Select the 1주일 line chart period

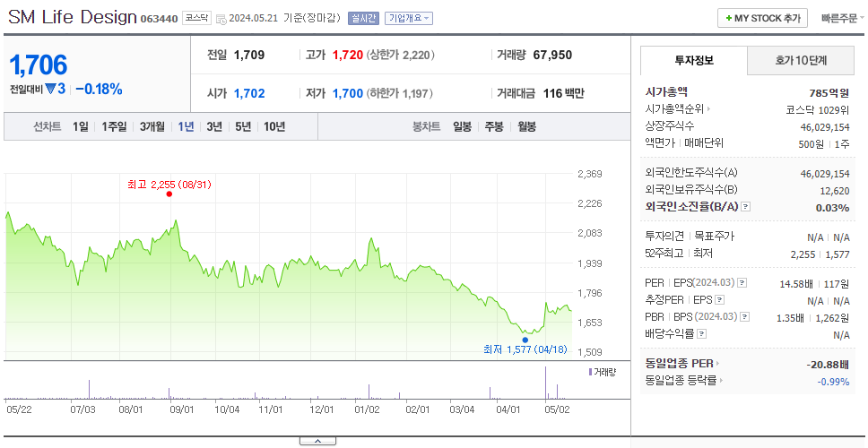[114, 126]
